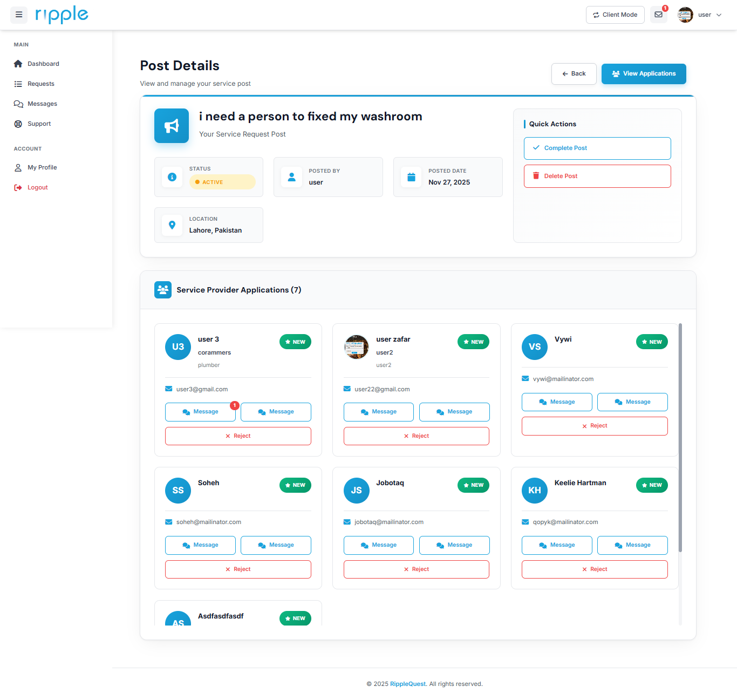Image resolution: width=737 pixels, height=700 pixels.
Task: Toggle Client Mode
Action: [x=615, y=15]
